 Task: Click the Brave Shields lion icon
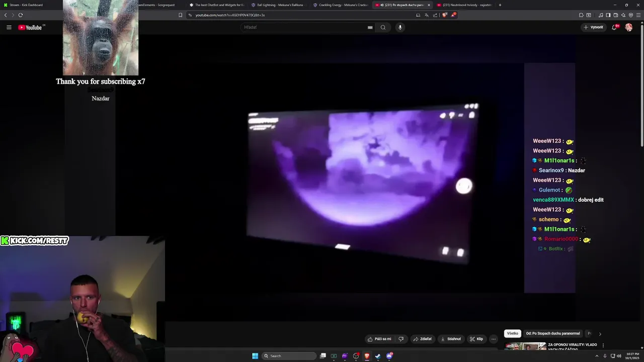[444, 15]
